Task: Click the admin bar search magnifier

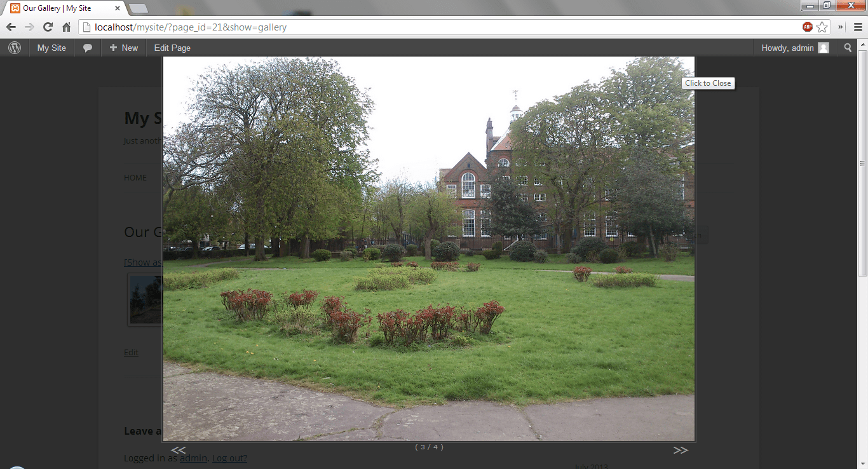Action: [848, 48]
